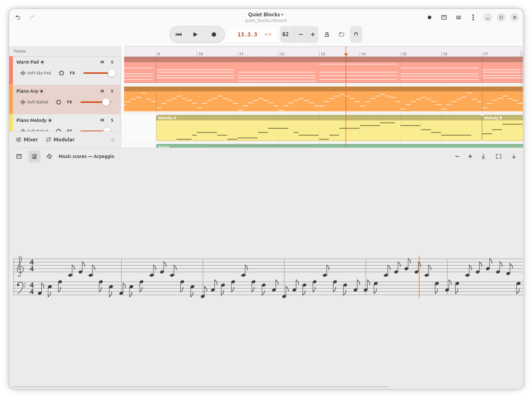Increase tempo with the plus button

(x=313, y=34)
